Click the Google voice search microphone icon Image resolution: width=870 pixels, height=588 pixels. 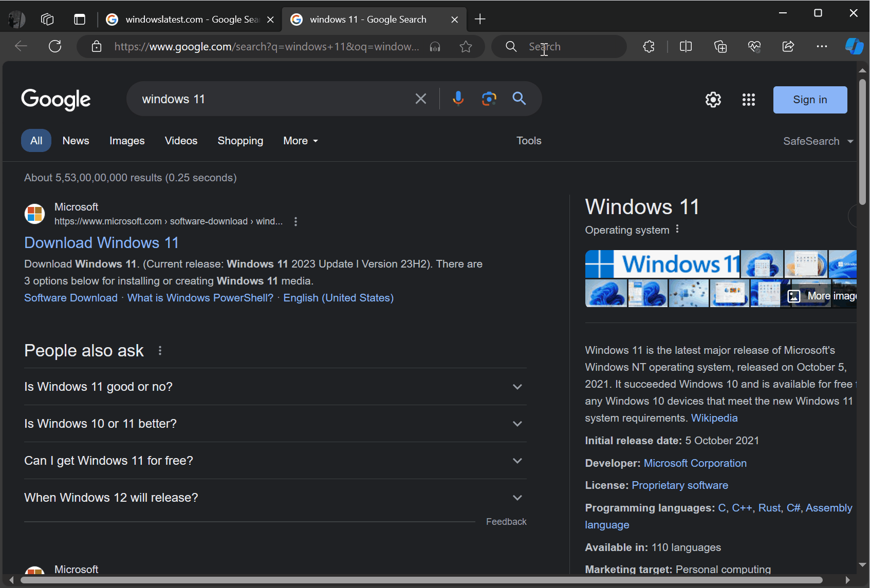pos(458,98)
